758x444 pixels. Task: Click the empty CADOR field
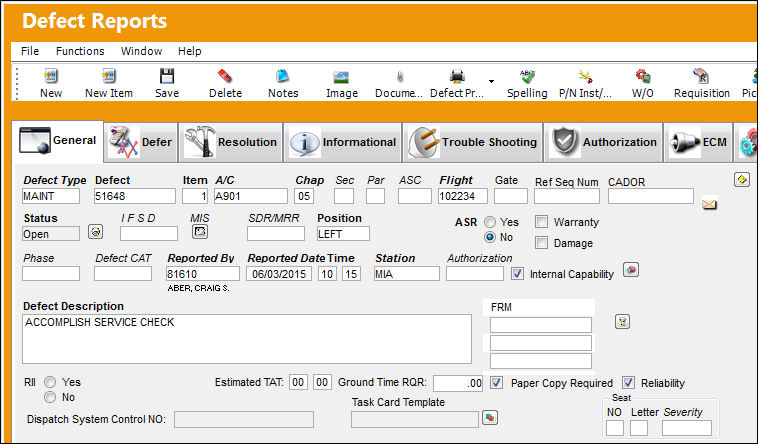(651, 196)
